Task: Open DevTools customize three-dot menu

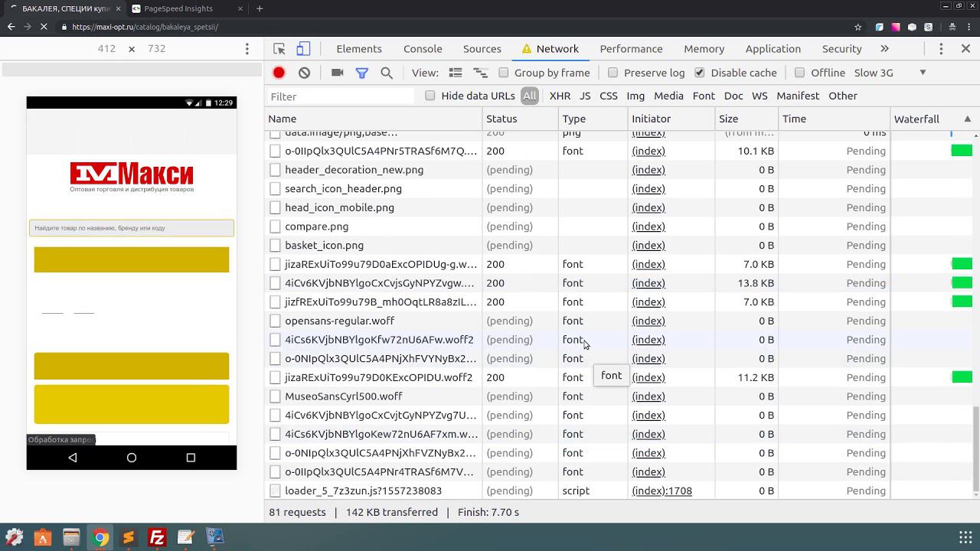Action: click(941, 49)
